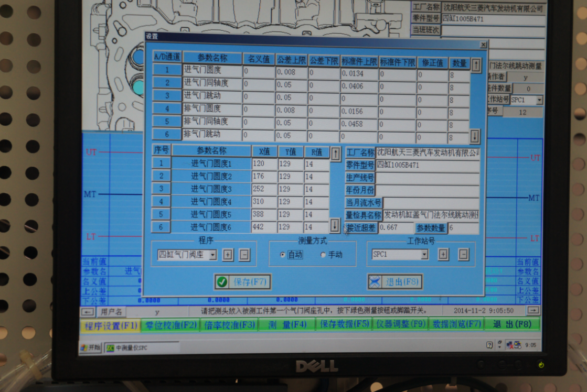Click the 接近超差 value field 0.667
This screenshot has width=587, height=392.
point(396,227)
